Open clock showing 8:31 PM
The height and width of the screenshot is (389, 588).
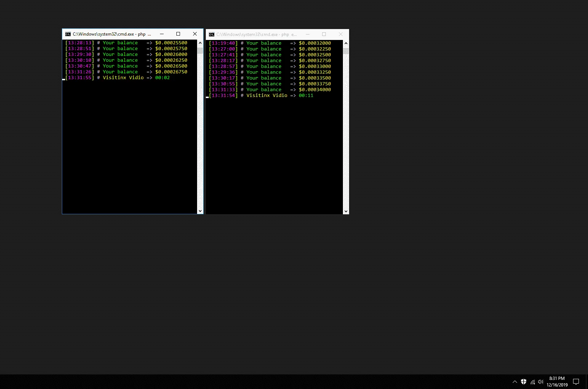(x=557, y=381)
